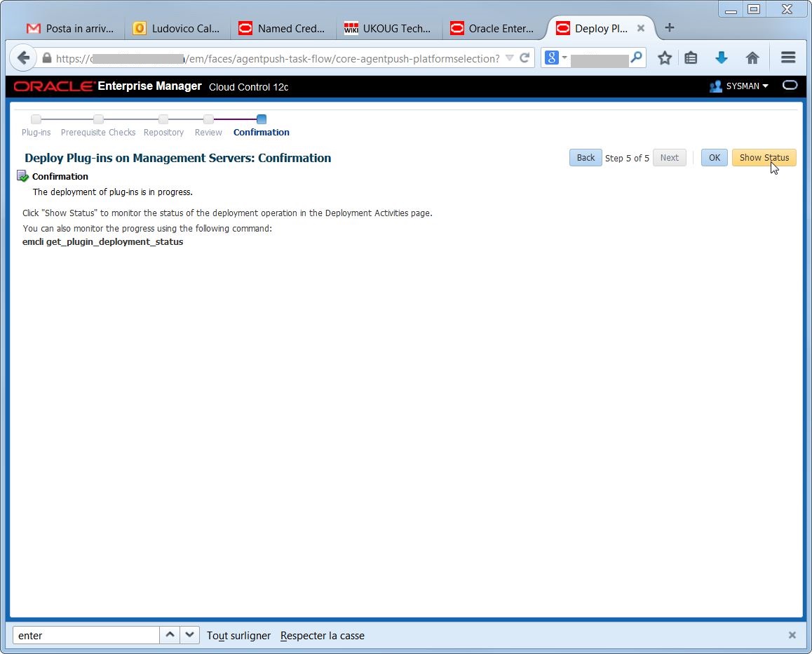
Task: Switch to Oracle Enter... tab
Action: tap(492, 29)
